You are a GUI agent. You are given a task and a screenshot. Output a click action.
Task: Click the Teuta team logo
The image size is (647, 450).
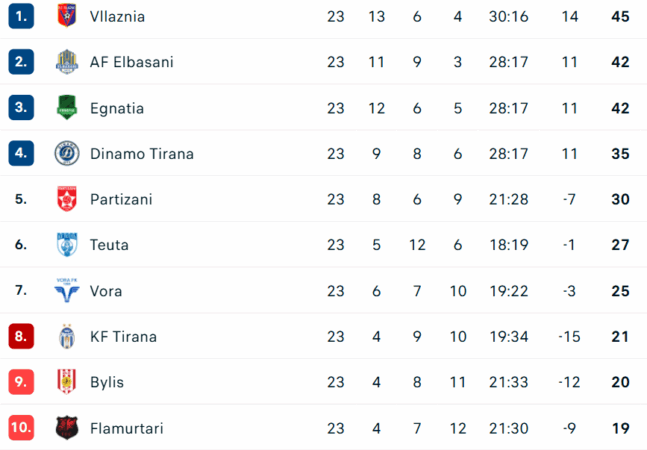click(x=67, y=245)
